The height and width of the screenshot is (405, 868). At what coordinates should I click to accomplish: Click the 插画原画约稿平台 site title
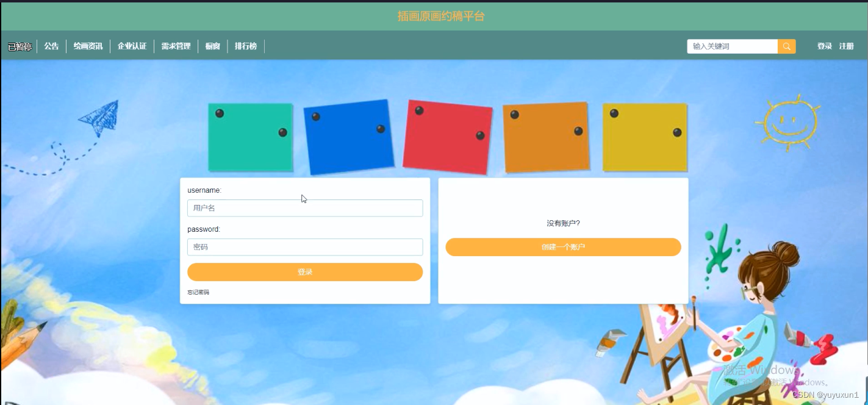click(441, 16)
